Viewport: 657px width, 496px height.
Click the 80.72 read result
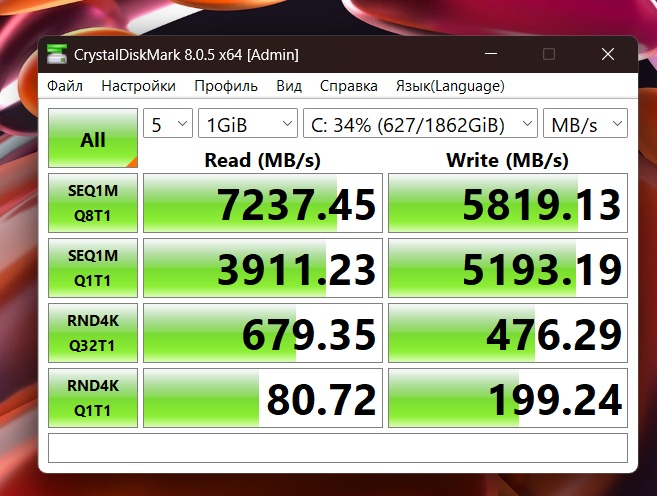coord(263,398)
